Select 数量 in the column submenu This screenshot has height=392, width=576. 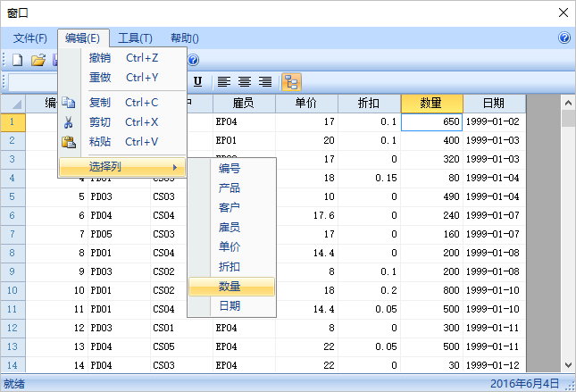(230, 287)
